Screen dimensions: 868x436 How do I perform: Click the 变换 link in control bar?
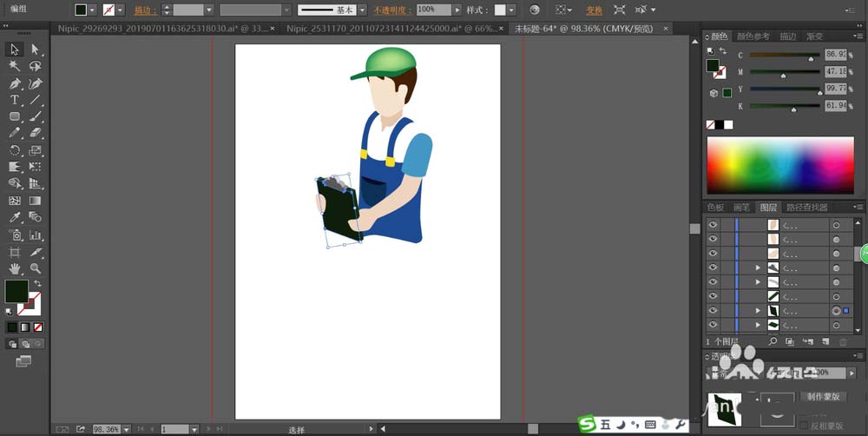[594, 10]
